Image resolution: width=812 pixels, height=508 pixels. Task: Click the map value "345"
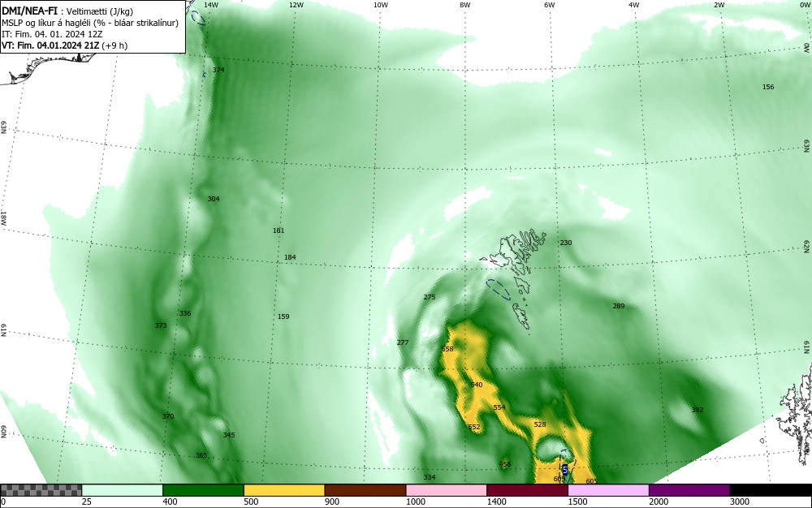tap(229, 435)
